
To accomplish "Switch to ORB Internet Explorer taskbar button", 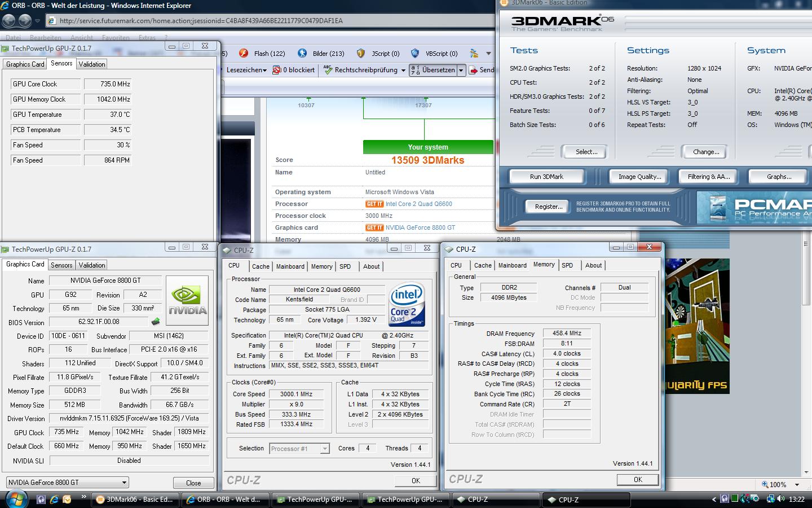I will coord(224,500).
